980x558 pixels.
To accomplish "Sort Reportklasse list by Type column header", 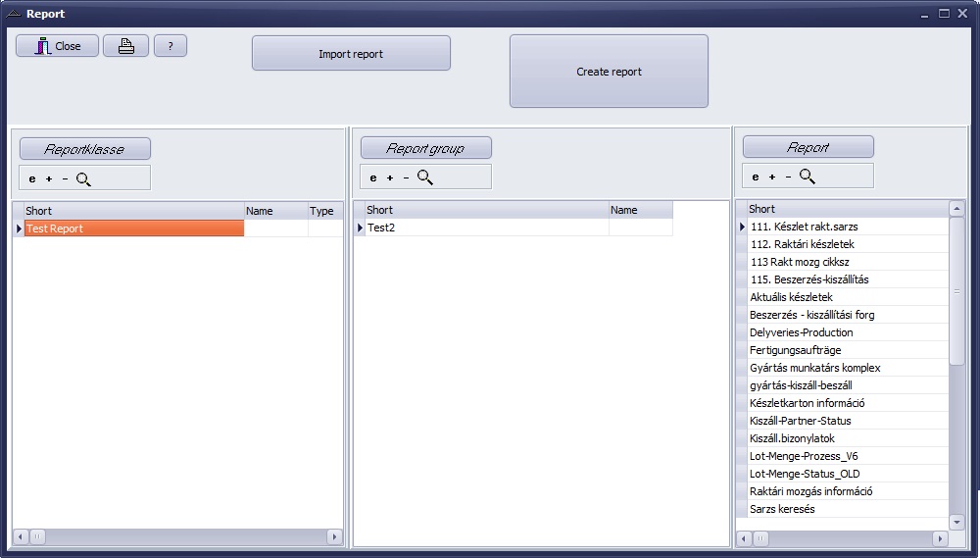I will point(322,211).
